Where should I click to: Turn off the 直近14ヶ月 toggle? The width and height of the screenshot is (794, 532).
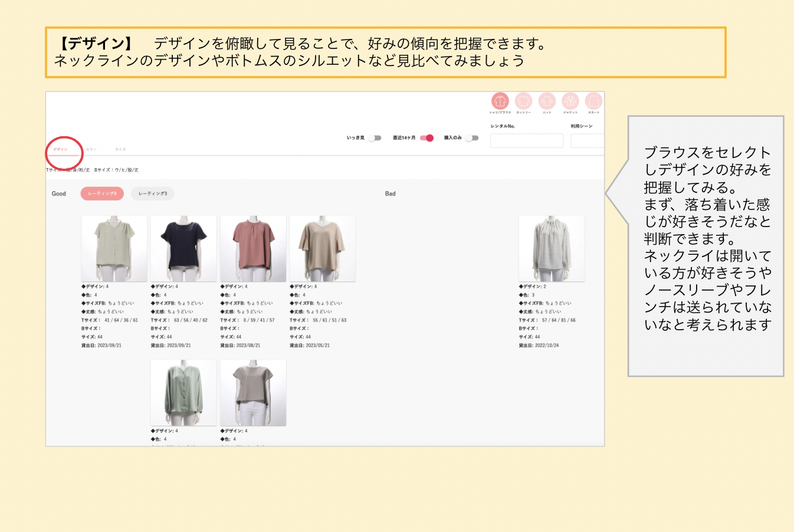point(426,138)
